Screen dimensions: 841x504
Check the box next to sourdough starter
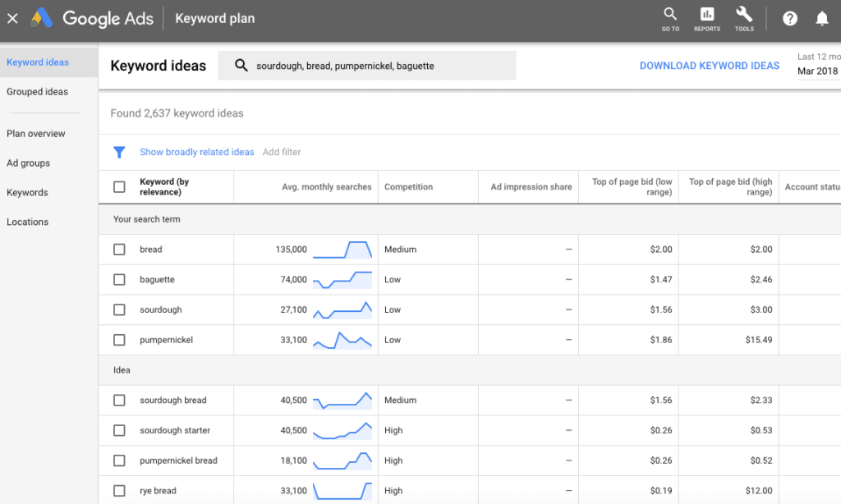pyautogui.click(x=119, y=430)
